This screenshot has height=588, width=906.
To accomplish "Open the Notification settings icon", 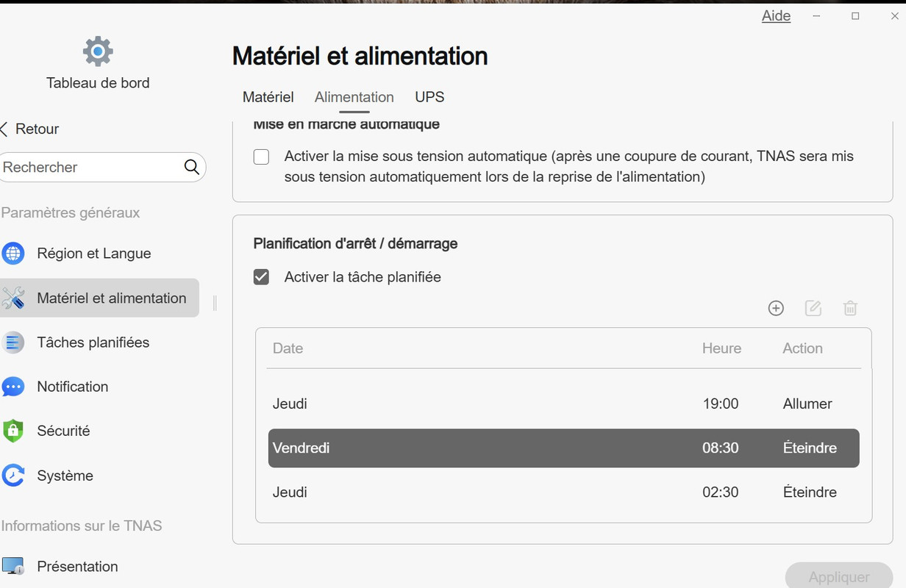I will pos(13,387).
